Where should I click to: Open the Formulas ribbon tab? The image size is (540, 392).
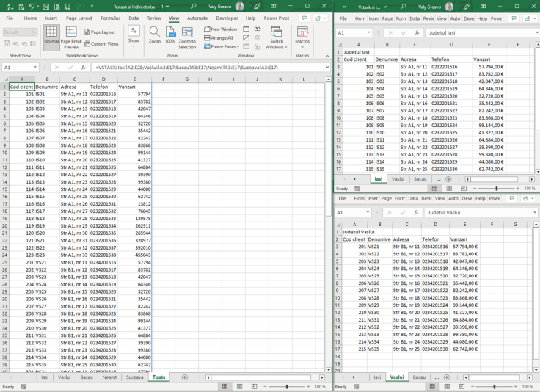110,18
